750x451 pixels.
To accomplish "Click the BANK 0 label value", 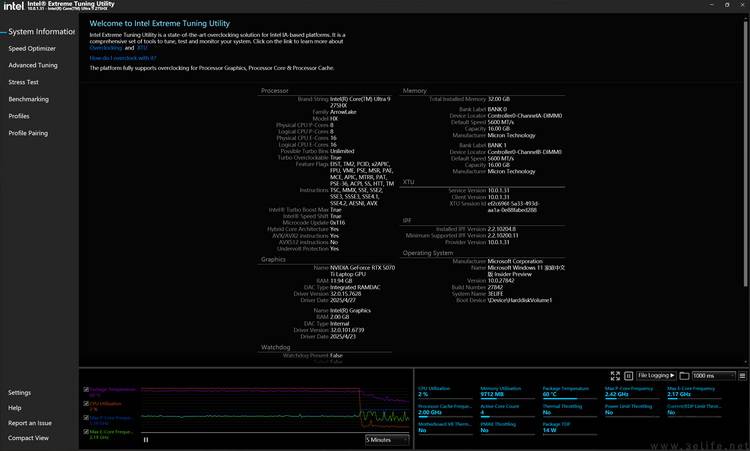I will pos(497,109).
